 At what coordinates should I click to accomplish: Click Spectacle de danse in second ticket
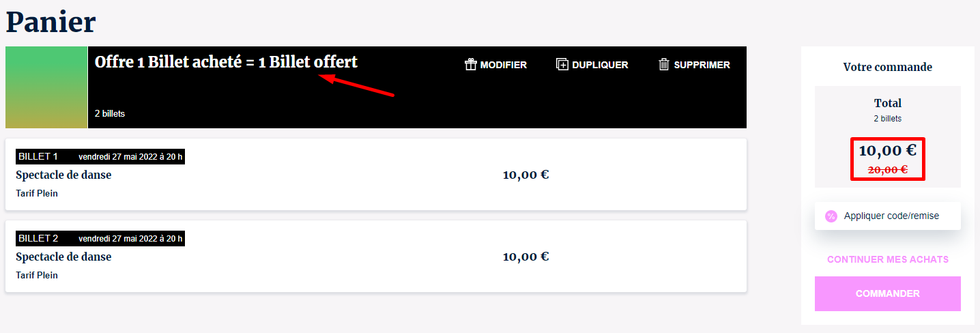coord(63,257)
